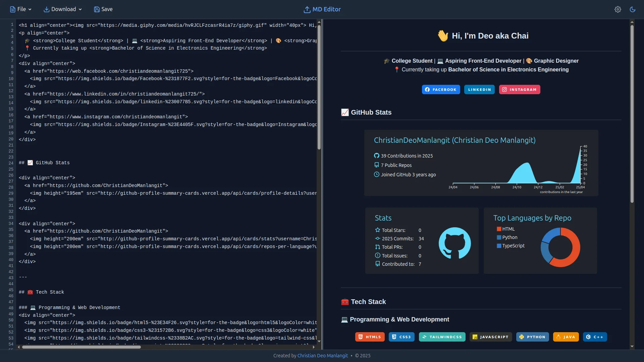The image size is (644, 362).
Task: Click the editor horizontal scrollbar thumb
Action: pos(82,347)
